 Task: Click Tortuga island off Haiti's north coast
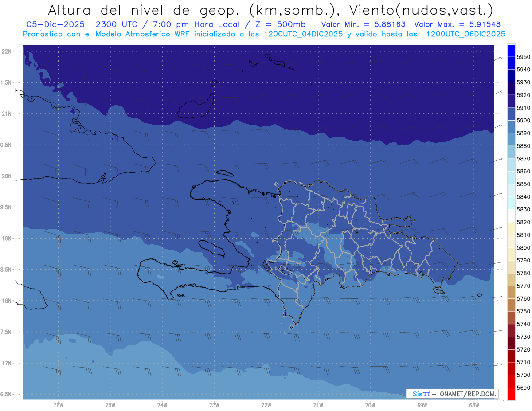(x=224, y=173)
